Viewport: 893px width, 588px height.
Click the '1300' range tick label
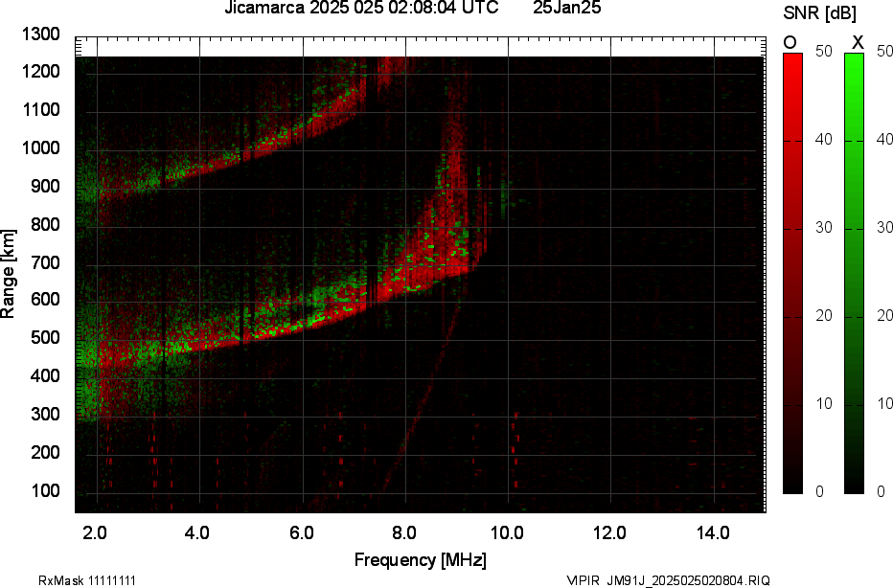point(41,34)
